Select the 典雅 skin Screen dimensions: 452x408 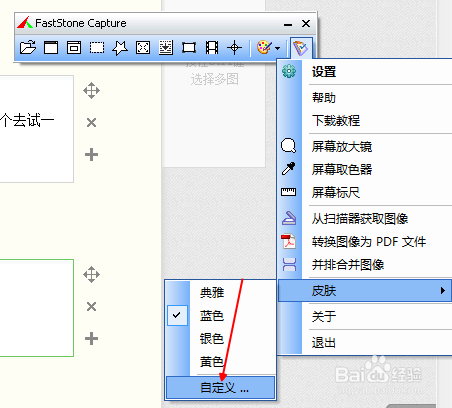[220, 293]
